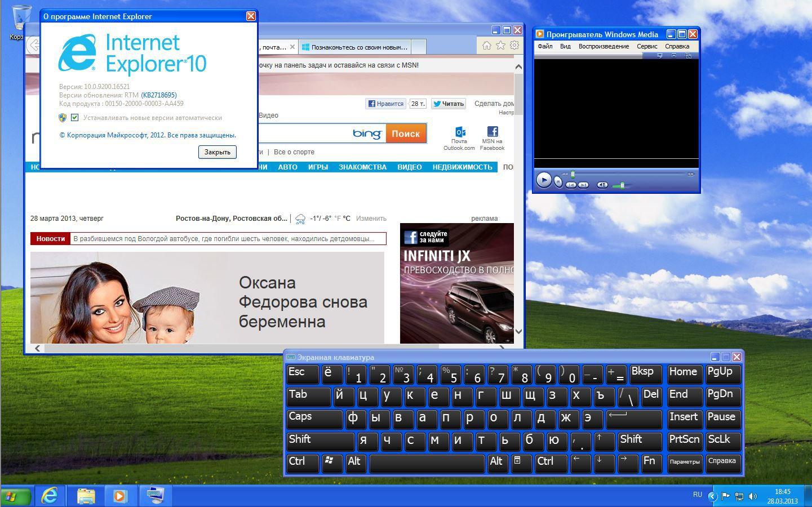The width and height of the screenshot is (812, 507).
Task: Toggle ScLk key on on-screen keyboard
Action: (722, 441)
